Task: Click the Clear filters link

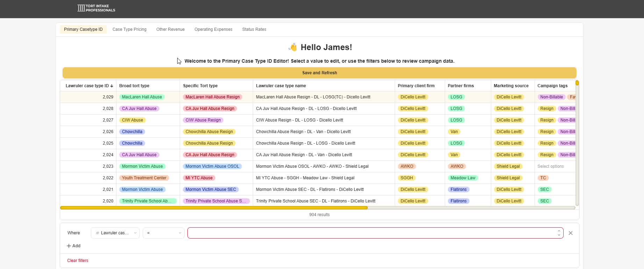Action: [x=78, y=261]
